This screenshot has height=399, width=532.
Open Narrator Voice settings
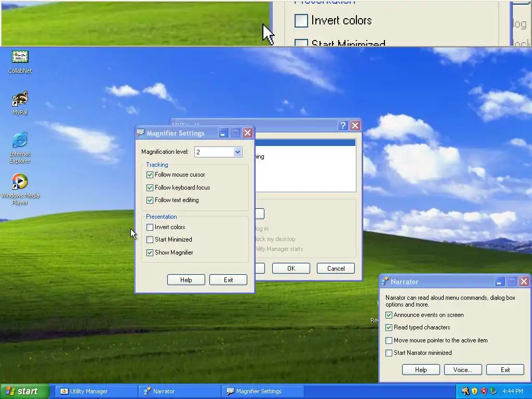[x=463, y=369]
